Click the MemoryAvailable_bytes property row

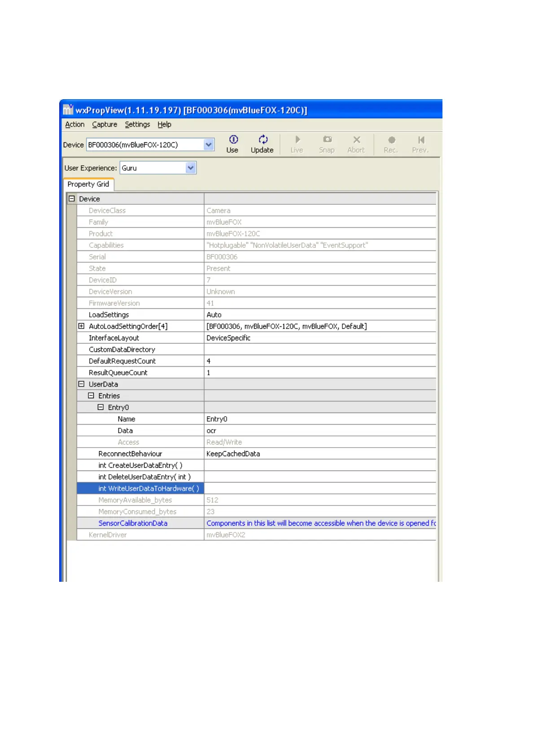256,500
